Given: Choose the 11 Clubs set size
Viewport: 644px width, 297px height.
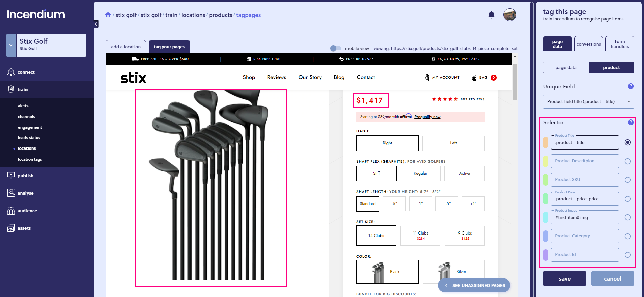Looking at the screenshot, I should click(x=420, y=236).
